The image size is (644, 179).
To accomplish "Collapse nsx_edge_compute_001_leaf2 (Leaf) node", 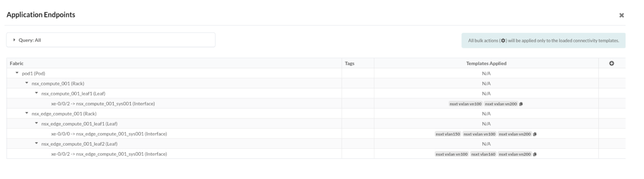I will [x=37, y=143].
